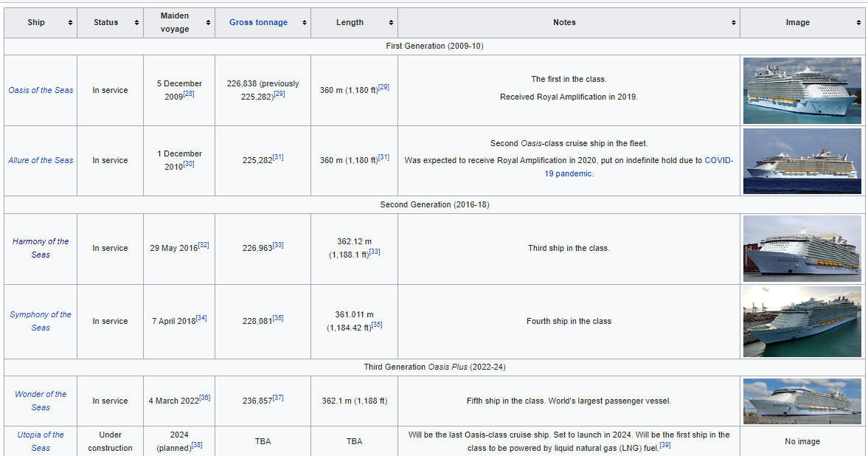
Task: Select 'Third ship in the class.' note
Action: tap(569, 248)
